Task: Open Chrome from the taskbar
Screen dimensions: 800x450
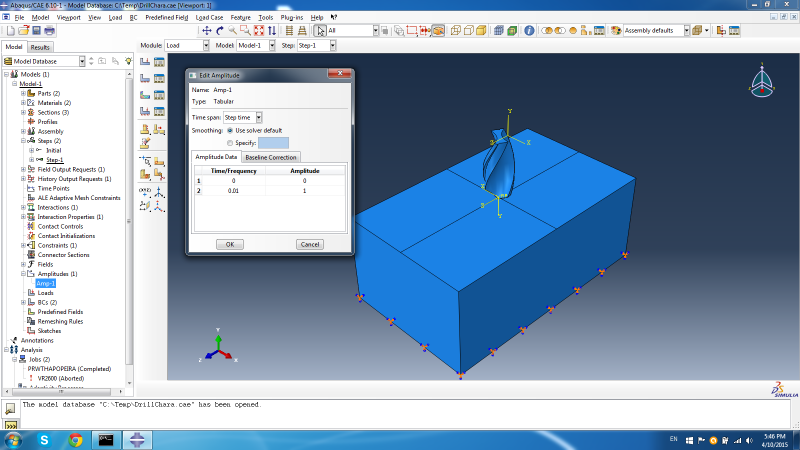Action: tap(76, 440)
